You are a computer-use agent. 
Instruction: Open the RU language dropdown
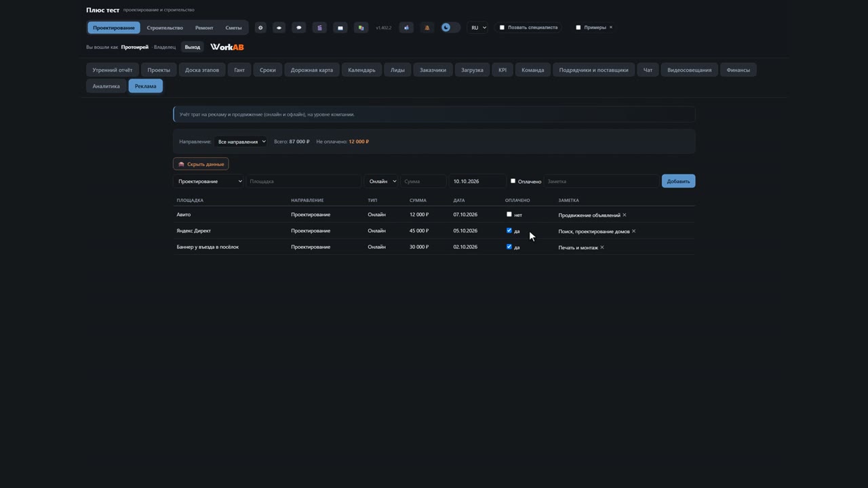point(477,28)
